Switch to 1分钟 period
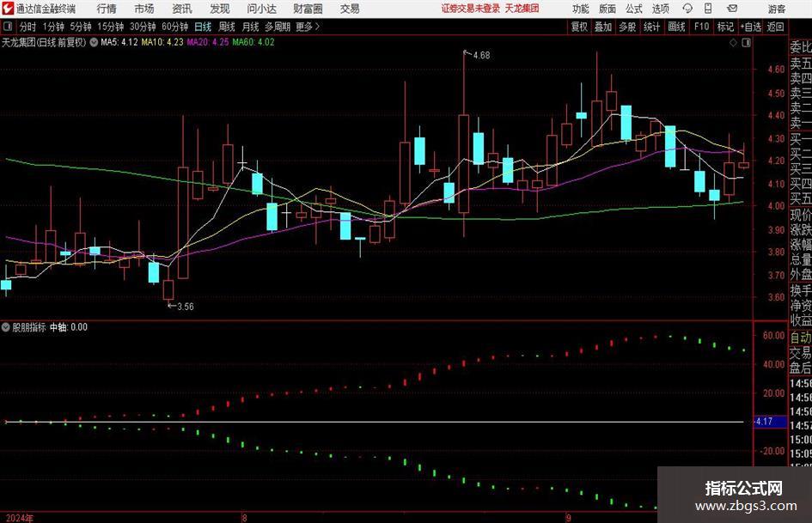812x523 pixels. [53, 27]
